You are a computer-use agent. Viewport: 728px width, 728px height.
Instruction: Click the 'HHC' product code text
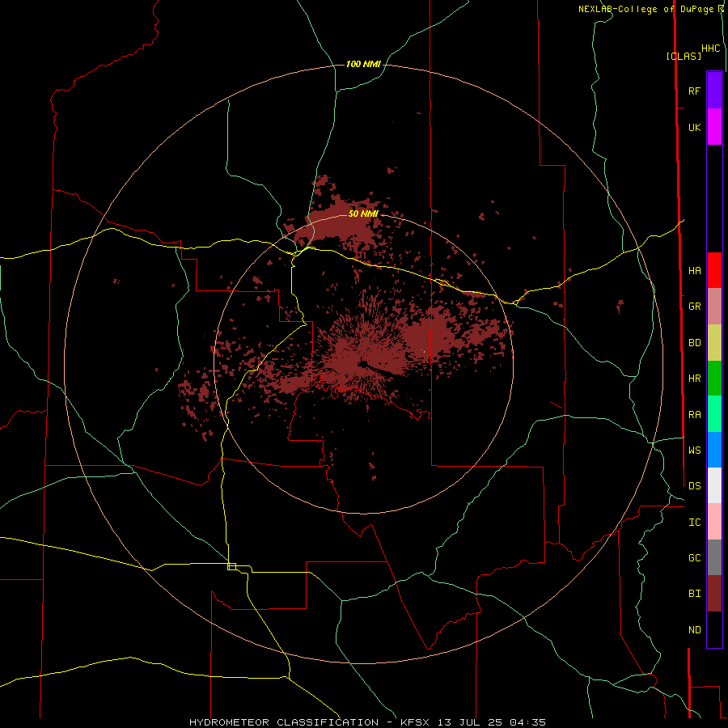(710, 49)
